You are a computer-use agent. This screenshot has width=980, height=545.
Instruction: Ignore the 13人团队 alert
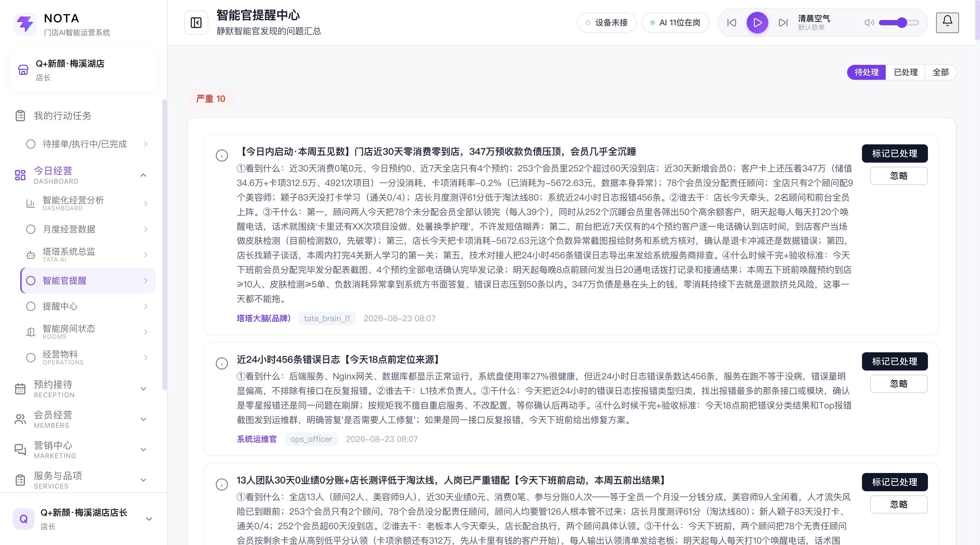899,504
